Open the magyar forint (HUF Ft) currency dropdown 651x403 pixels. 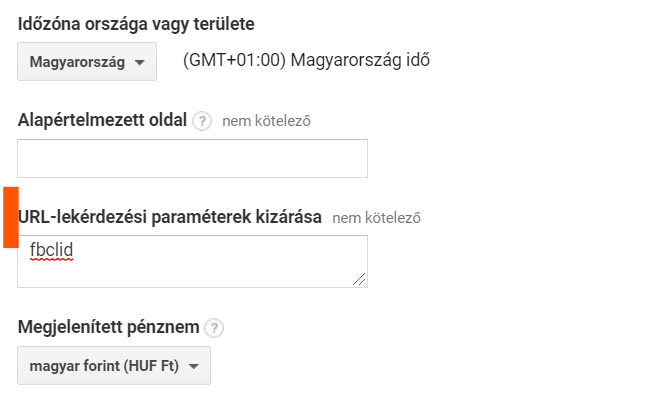point(114,366)
